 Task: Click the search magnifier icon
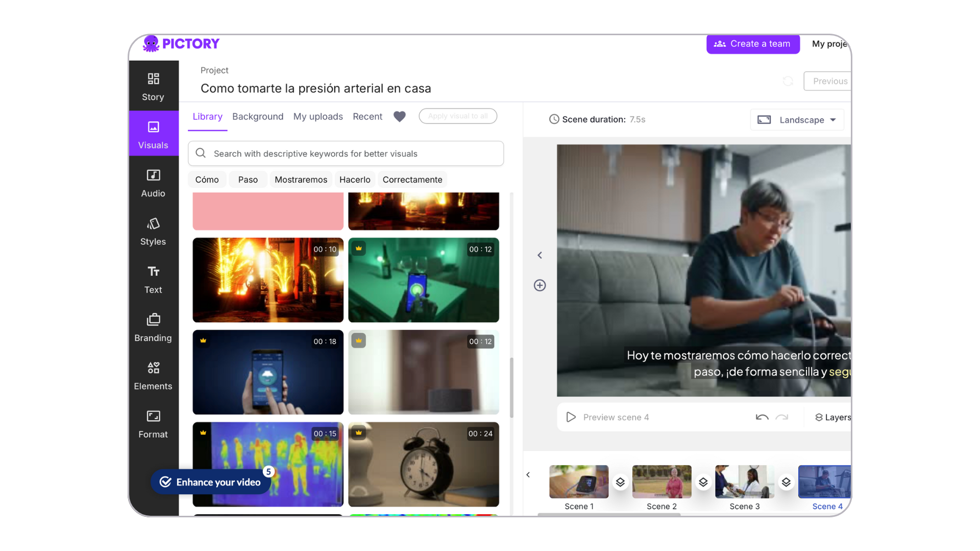pos(201,153)
